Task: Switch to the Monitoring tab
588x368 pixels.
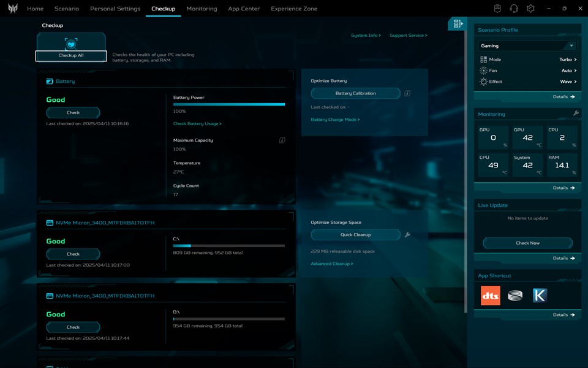Action: 202,9
